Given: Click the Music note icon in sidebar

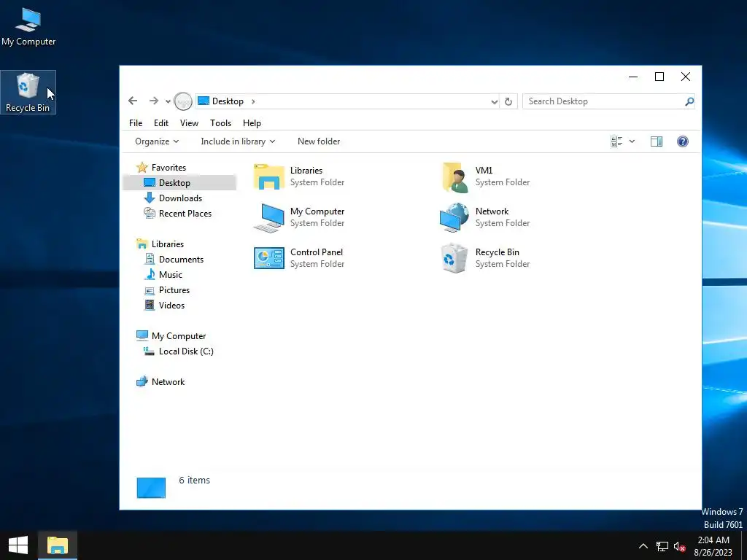Looking at the screenshot, I should [x=150, y=274].
